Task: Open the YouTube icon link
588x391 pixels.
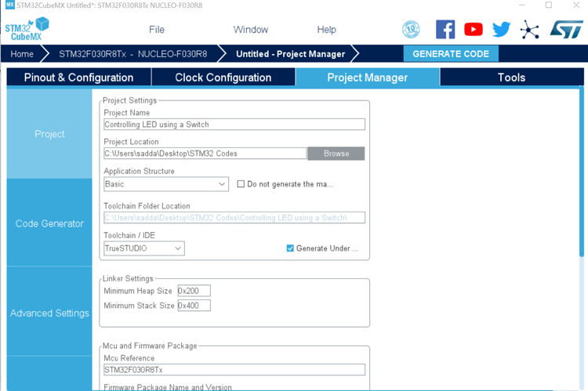Action: tap(474, 29)
